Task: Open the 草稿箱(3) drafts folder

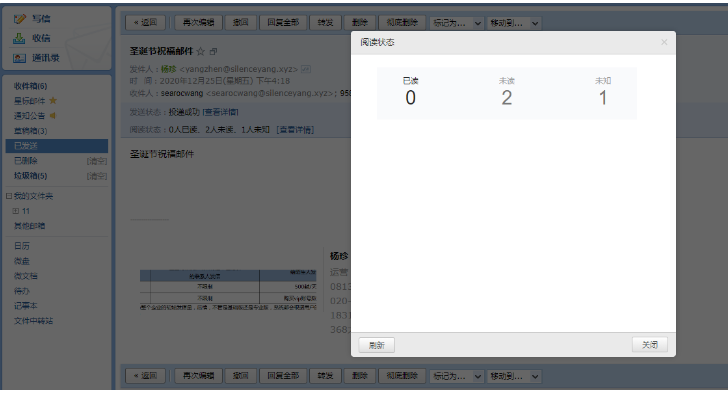Action: (x=30, y=131)
